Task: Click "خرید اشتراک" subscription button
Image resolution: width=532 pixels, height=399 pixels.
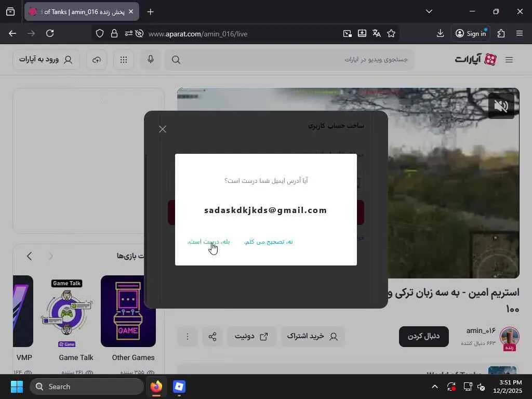Action: click(312, 336)
